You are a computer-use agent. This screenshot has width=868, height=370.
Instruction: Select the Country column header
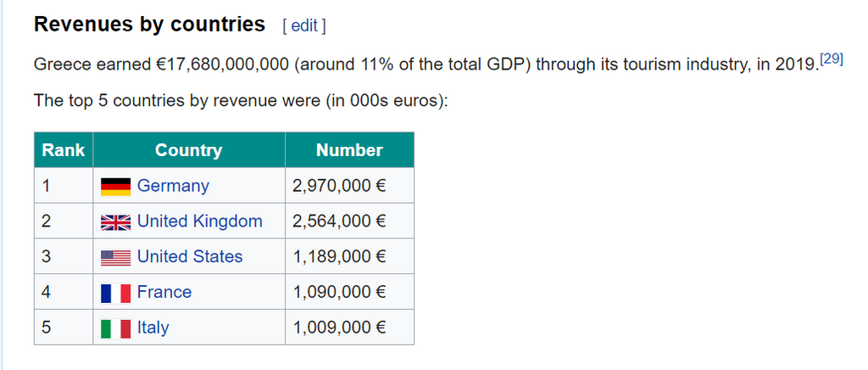[x=188, y=150]
